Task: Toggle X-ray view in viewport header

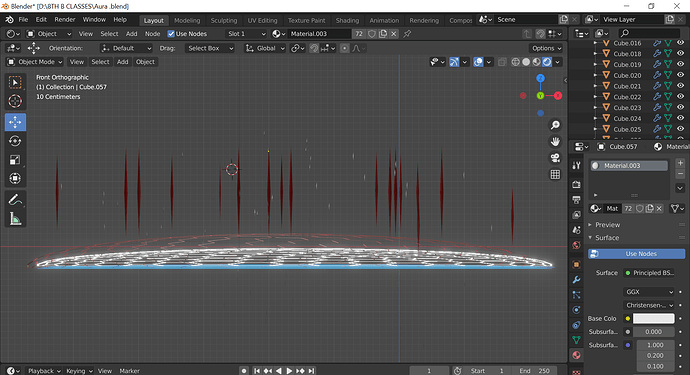Action: [502, 62]
